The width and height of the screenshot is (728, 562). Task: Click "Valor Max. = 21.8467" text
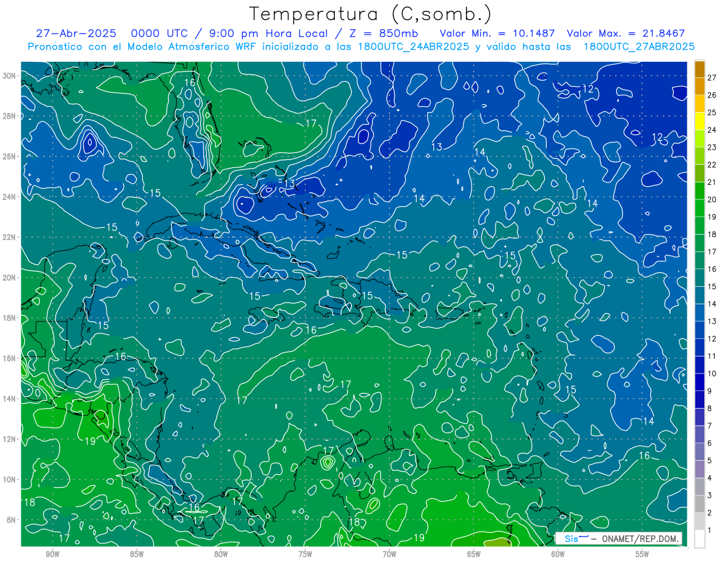(x=626, y=33)
